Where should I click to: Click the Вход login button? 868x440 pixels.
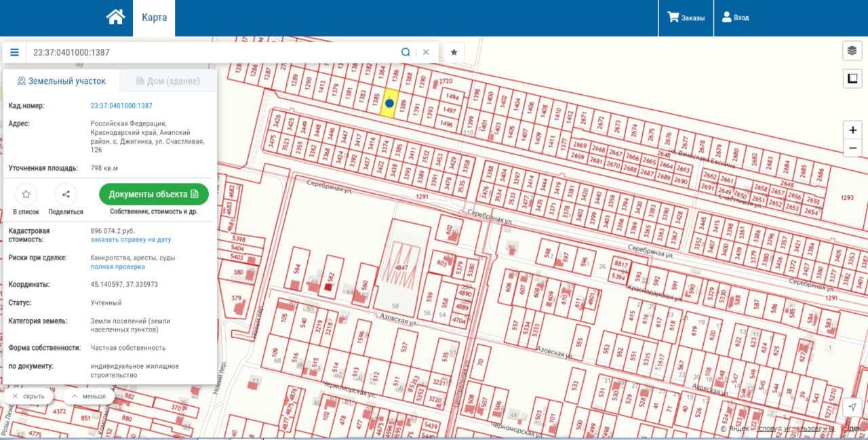[x=735, y=18]
